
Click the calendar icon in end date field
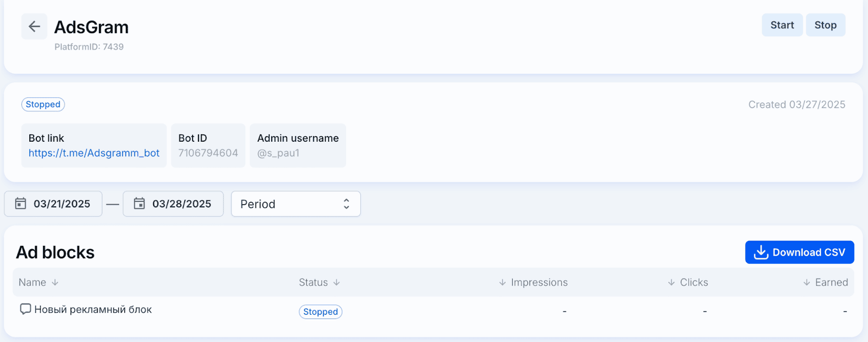(139, 204)
